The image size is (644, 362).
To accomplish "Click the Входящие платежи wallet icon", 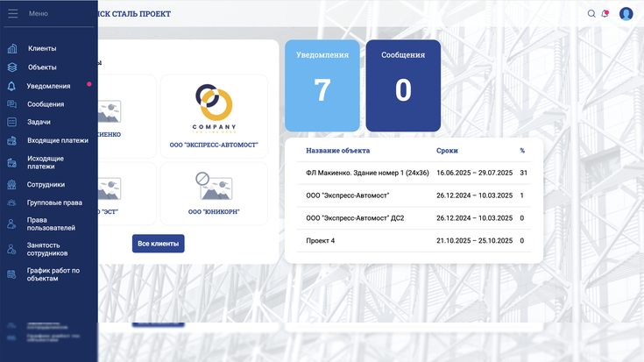I will coord(12,140).
